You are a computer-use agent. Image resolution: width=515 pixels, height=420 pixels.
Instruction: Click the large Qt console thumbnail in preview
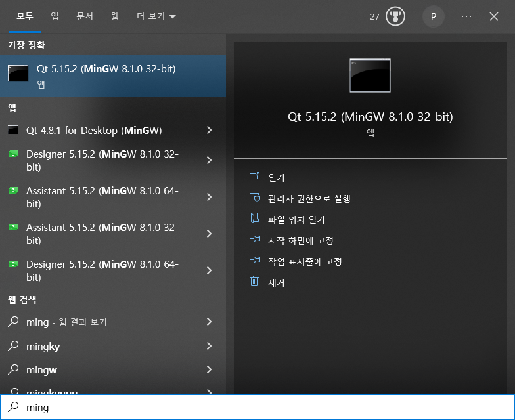(370, 75)
